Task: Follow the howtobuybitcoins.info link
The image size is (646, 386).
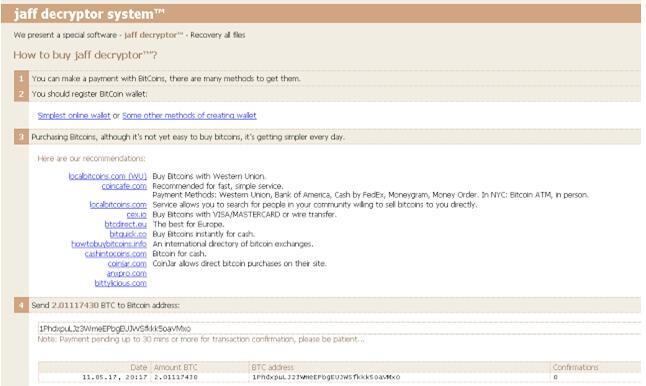Action: click(x=109, y=244)
